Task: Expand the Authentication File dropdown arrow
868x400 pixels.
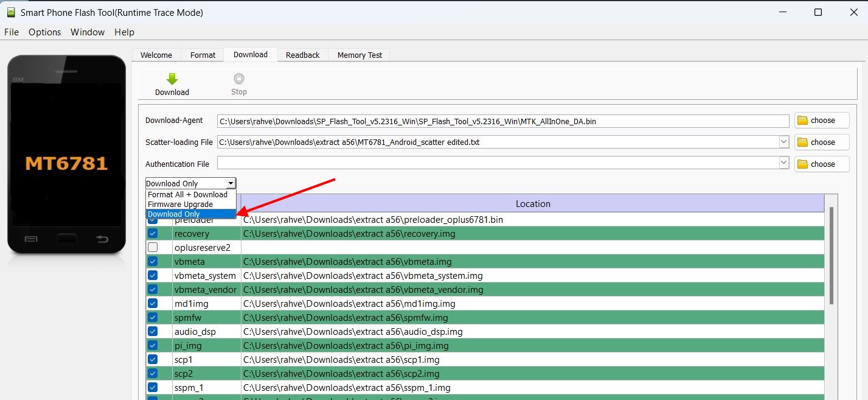Action: [x=784, y=163]
